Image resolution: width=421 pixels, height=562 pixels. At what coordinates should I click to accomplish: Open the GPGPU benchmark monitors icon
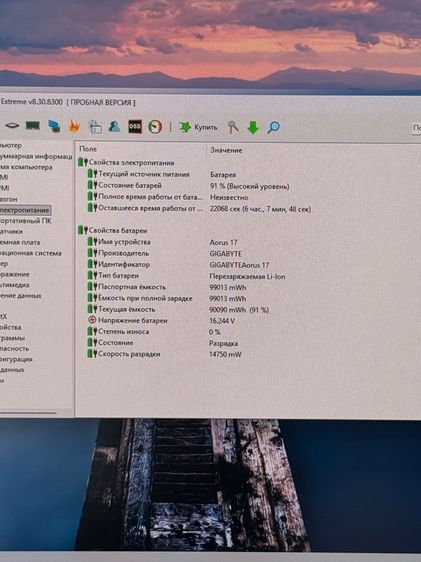pyautogui.click(x=54, y=126)
